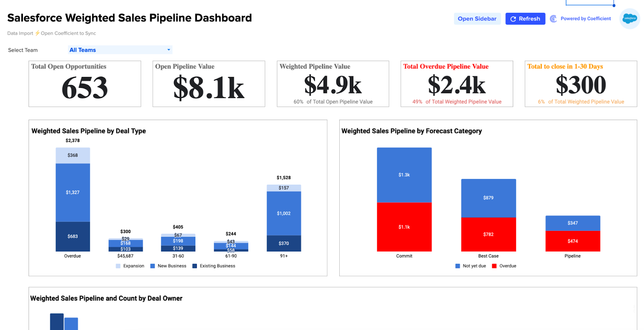
Task: Click the $370 bar segment in 91+
Action: [284, 243]
